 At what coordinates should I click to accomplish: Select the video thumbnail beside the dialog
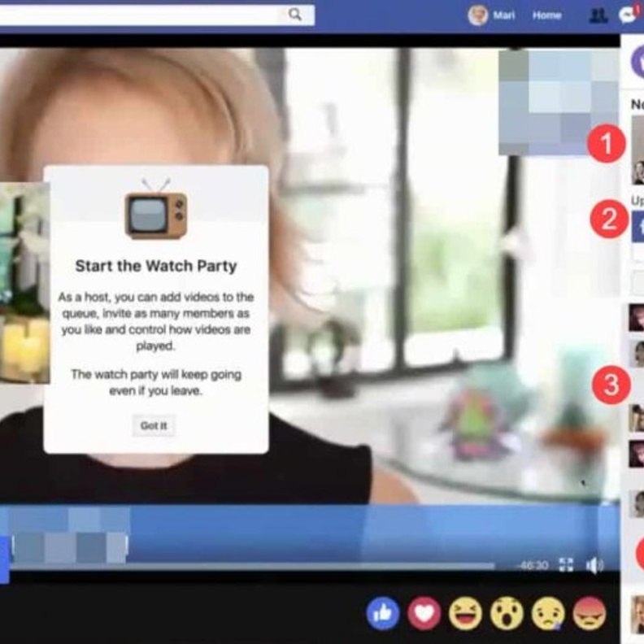pos(24,284)
